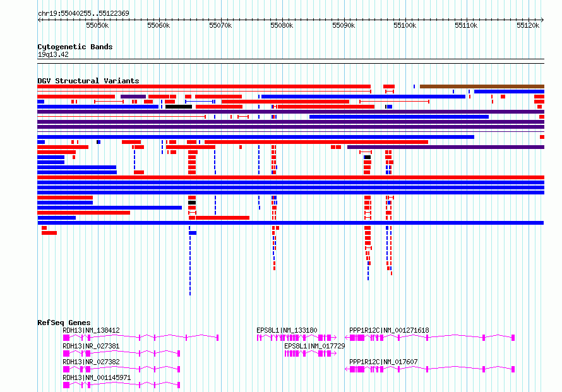Select the gene model glyph under EPS8L1|NM_133180
The height and width of the screenshot is (392, 562).
(x=297, y=338)
